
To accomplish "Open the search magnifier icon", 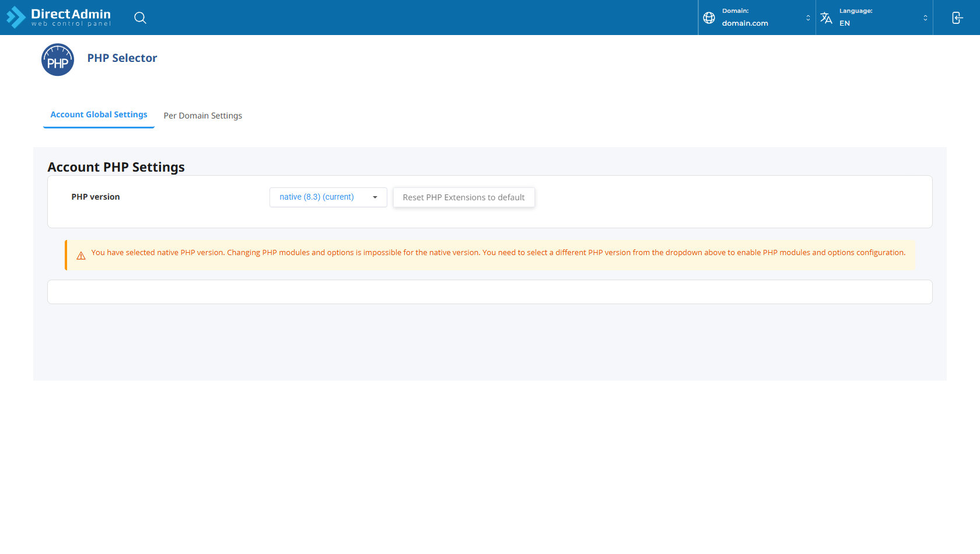I will point(140,18).
